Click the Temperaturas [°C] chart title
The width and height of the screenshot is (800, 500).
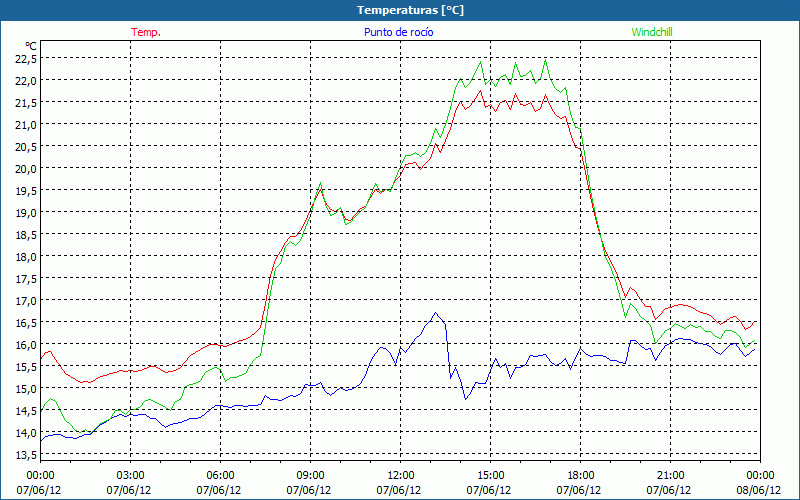(x=410, y=10)
